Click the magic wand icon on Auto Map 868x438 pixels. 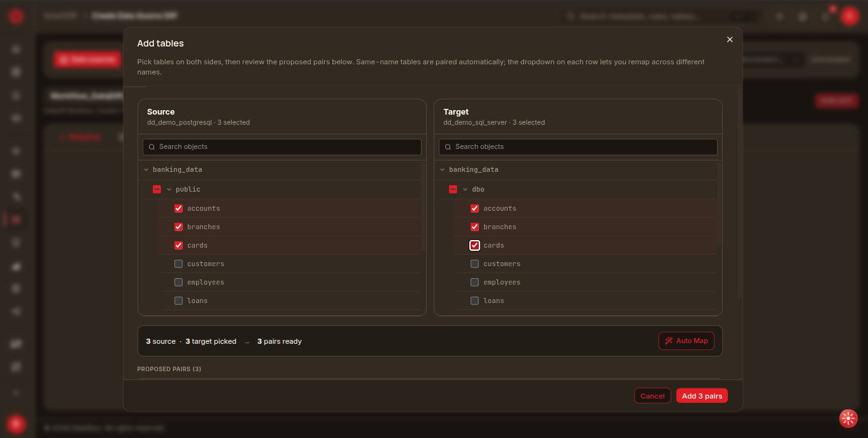click(669, 341)
